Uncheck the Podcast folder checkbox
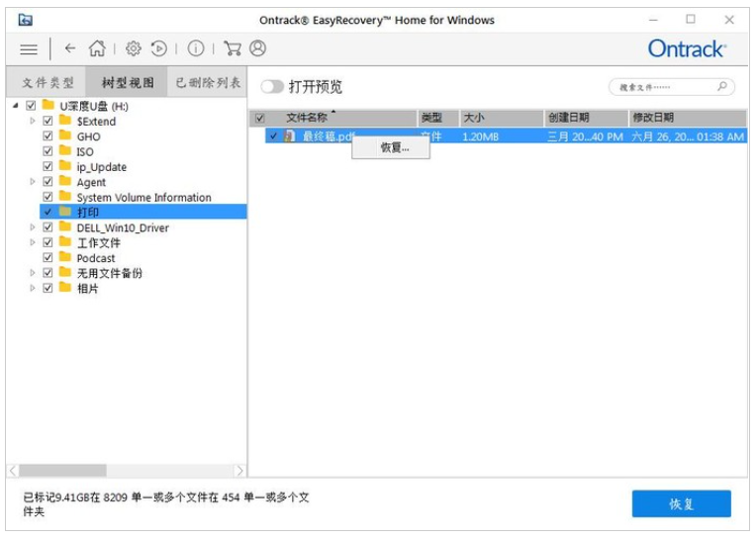The height and width of the screenshot is (539, 756). [x=48, y=258]
